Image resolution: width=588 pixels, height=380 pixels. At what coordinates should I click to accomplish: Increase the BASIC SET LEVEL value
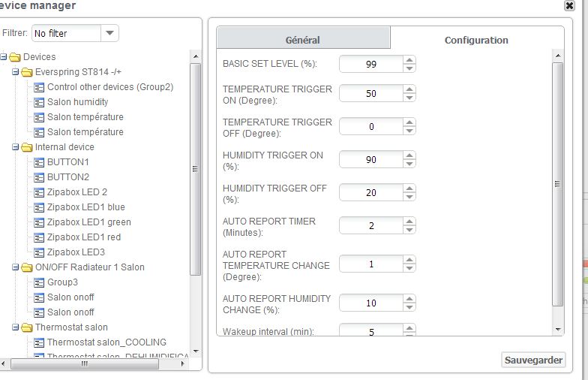tap(409, 60)
